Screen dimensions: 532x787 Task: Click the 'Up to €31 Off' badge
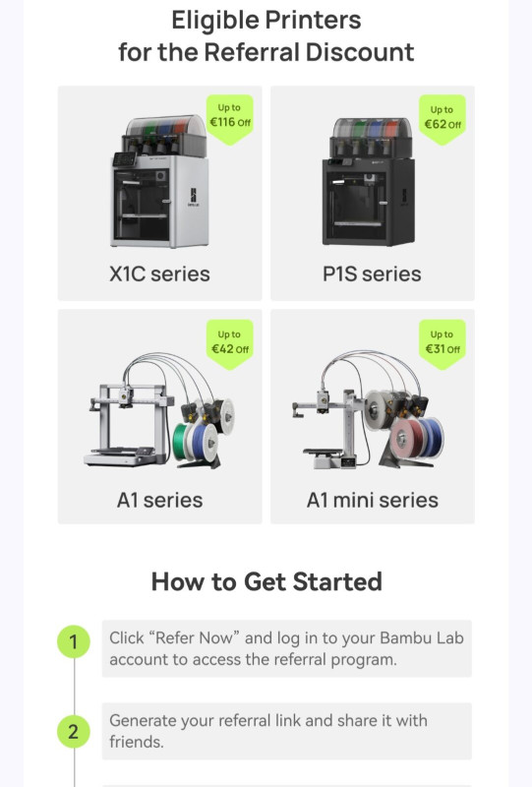click(443, 344)
